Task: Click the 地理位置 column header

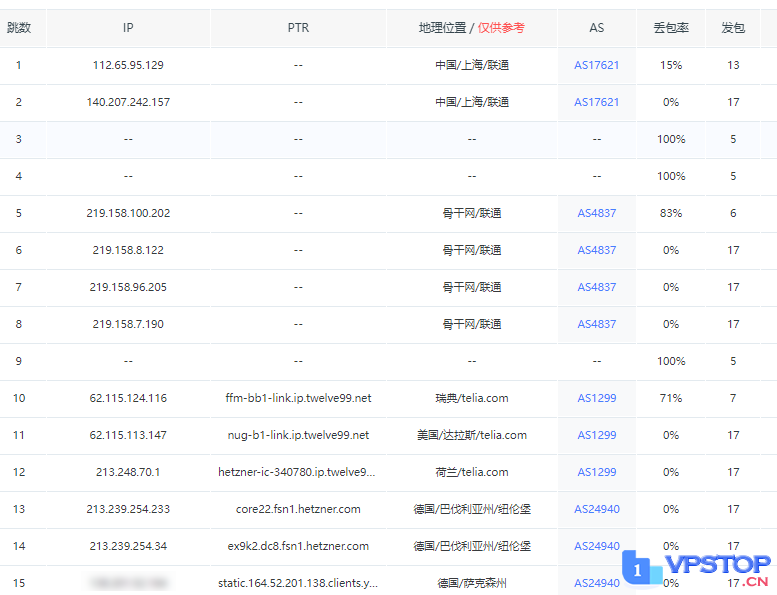Action: pos(471,28)
